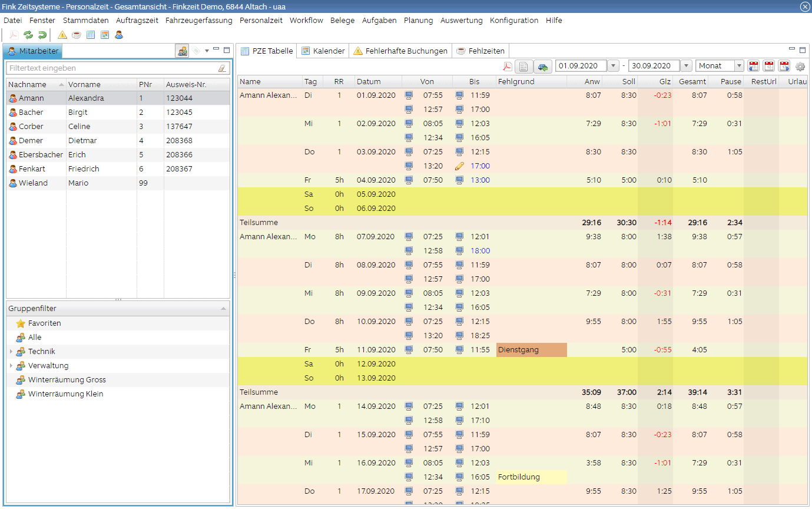This screenshot has width=812, height=509.
Task: Click the calendar grid toolbar icon
Action: tap(105, 35)
